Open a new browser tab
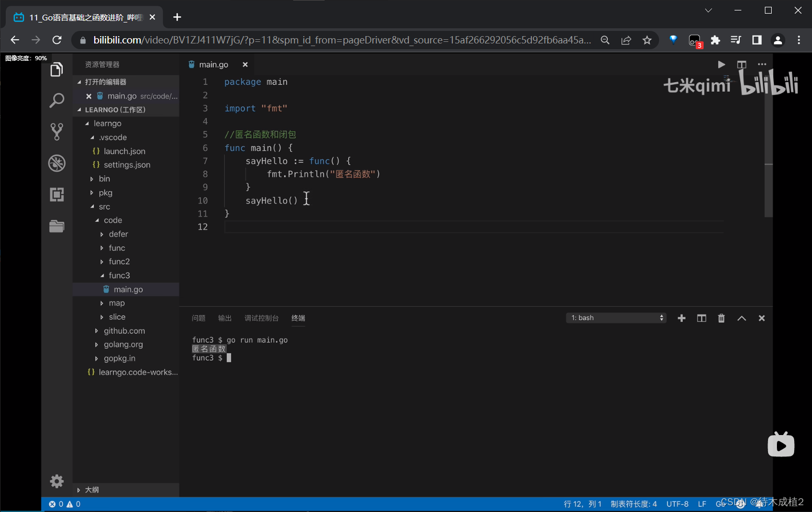 177,17
